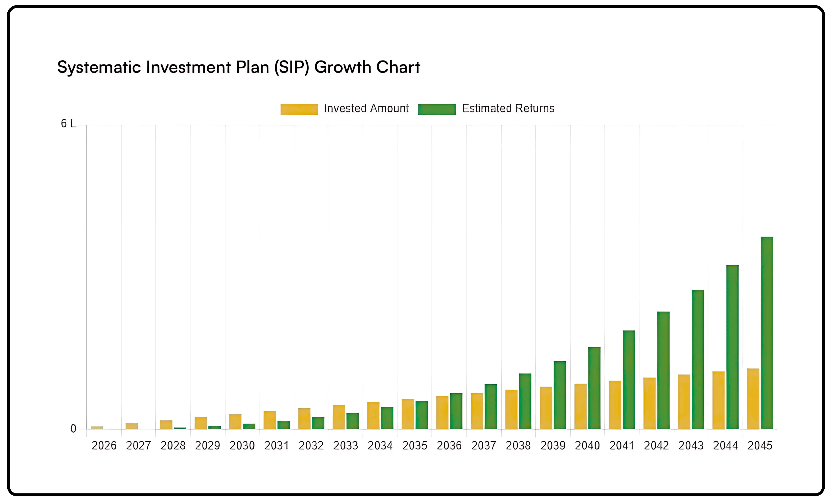Select the 2035 yellow Invested Amount bar
The width and height of the screenshot is (832, 504).
point(408,414)
